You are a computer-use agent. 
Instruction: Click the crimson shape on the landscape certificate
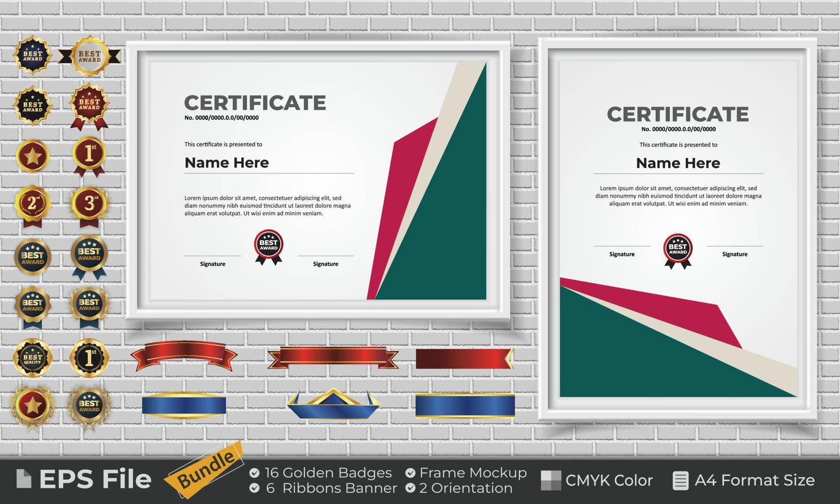(399, 206)
